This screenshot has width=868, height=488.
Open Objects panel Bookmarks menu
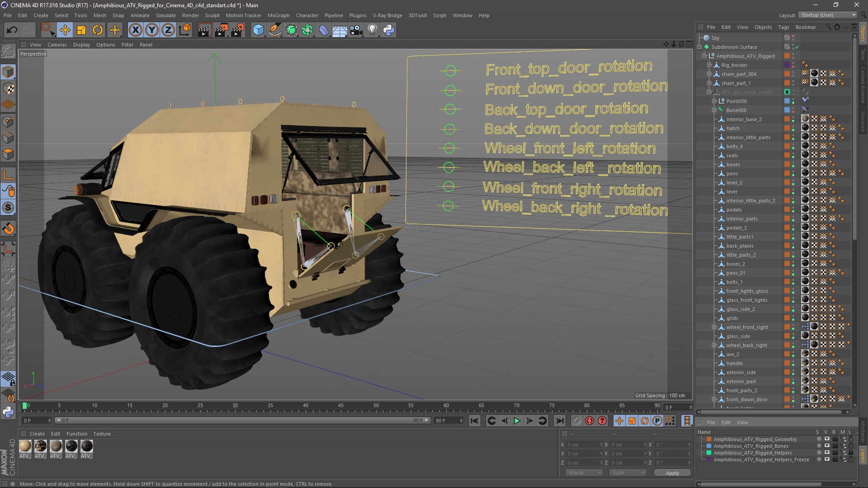(x=806, y=27)
